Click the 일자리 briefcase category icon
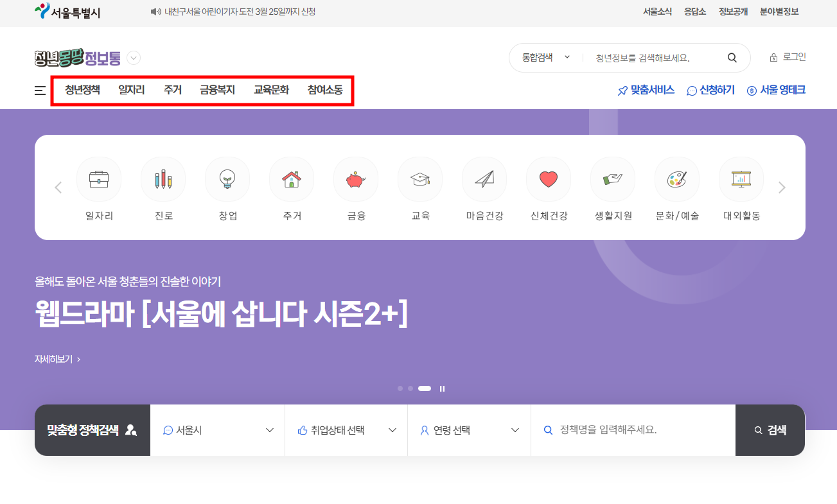This screenshot has height=504, width=837. pos(99,179)
